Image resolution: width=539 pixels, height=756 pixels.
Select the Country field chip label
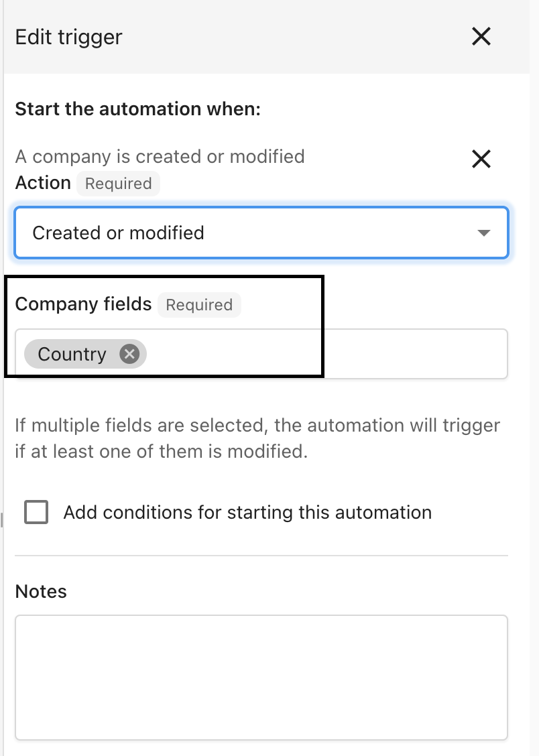tap(72, 354)
